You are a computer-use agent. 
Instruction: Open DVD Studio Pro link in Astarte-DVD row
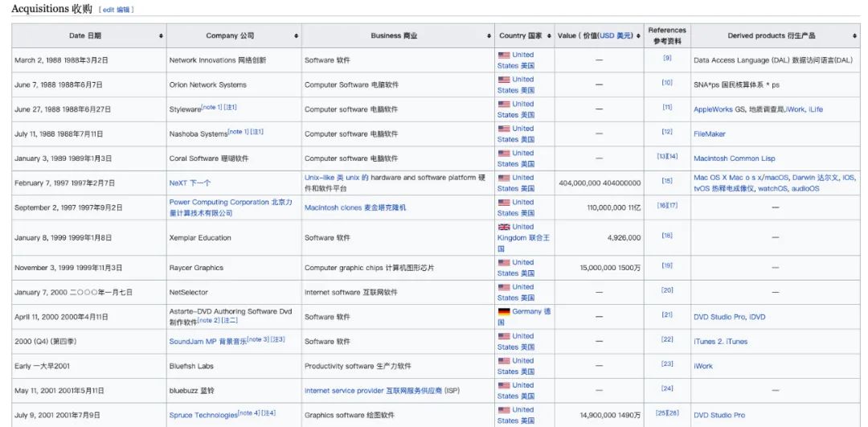click(x=719, y=317)
